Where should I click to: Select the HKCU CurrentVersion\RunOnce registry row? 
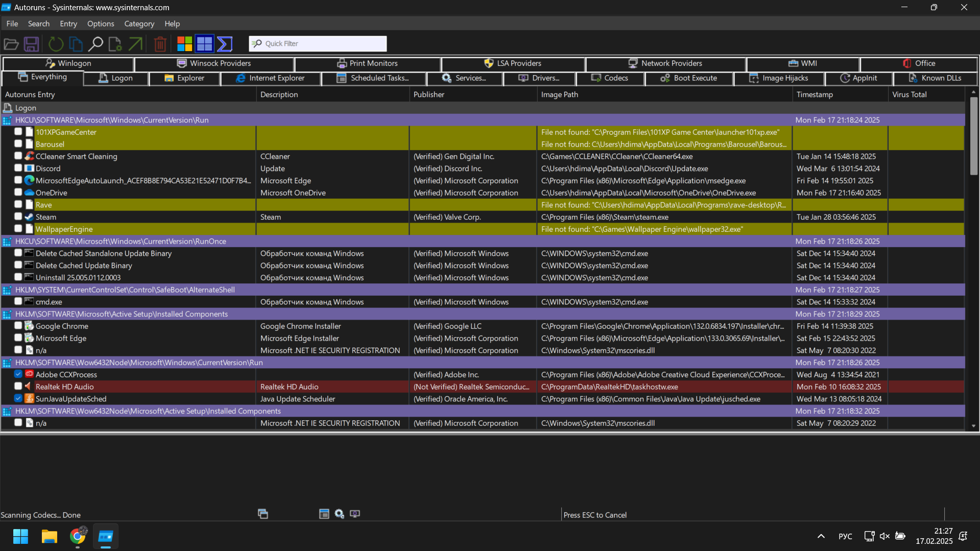pyautogui.click(x=483, y=241)
